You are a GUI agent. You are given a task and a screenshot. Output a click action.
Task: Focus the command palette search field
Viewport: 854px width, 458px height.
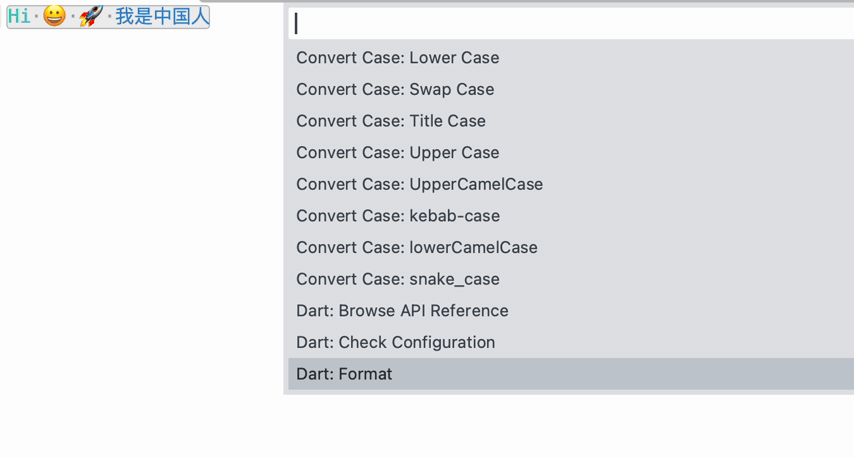pyautogui.click(x=571, y=23)
